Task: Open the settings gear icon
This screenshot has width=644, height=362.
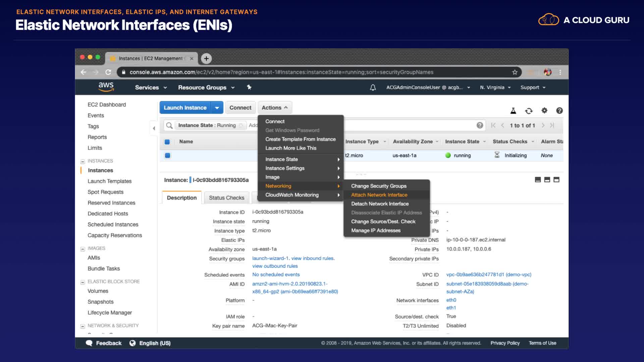Action: pyautogui.click(x=544, y=110)
